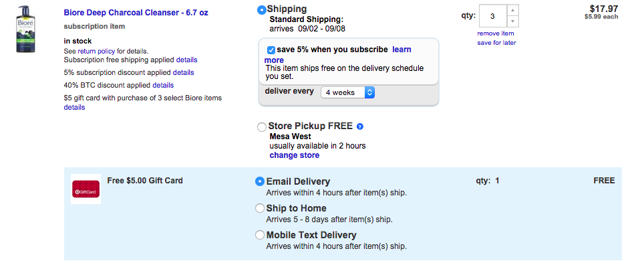Click the remove item link

[496, 33]
